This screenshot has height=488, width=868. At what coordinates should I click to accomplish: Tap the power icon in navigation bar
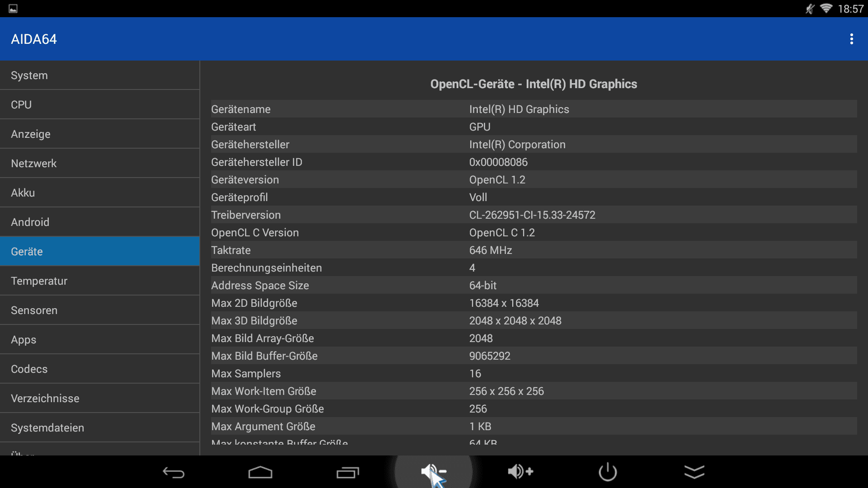tap(608, 472)
